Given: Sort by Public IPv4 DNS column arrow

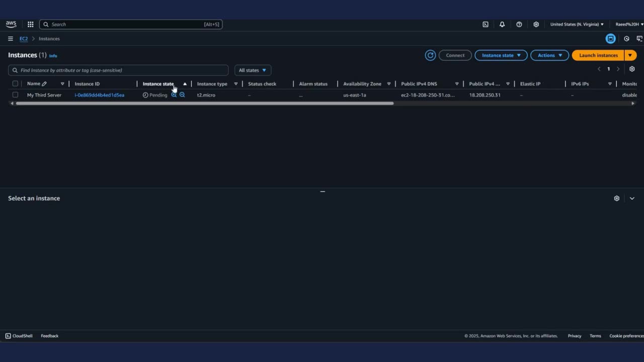Looking at the screenshot, I should point(457,84).
